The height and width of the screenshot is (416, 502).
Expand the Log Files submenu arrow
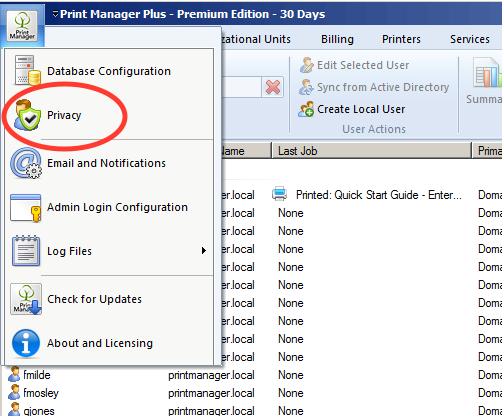tap(204, 251)
